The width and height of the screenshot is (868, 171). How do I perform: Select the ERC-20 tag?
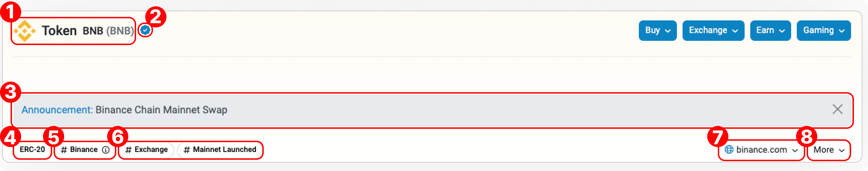pos(32,150)
